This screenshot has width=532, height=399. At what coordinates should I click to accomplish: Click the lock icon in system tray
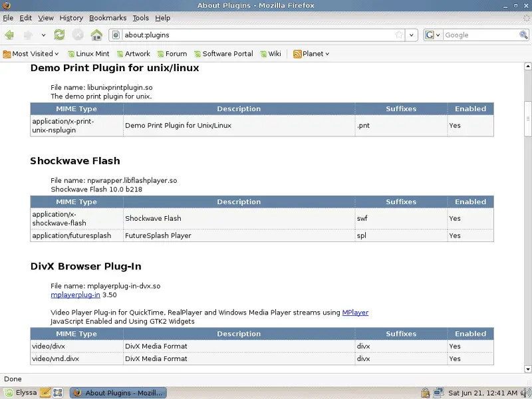click(x=425, y=393)
